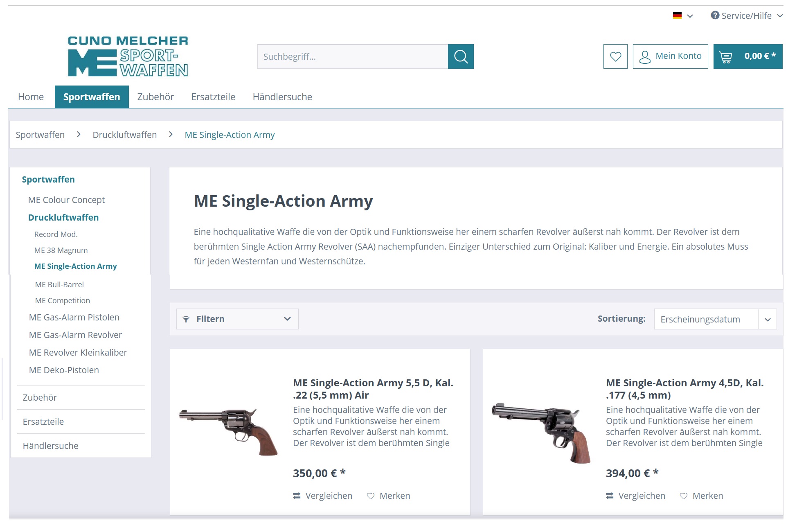Viewport: 797px width, 532px height.
Task: Click the compare icon for 4,5D revolver
Action: point(610,496)
